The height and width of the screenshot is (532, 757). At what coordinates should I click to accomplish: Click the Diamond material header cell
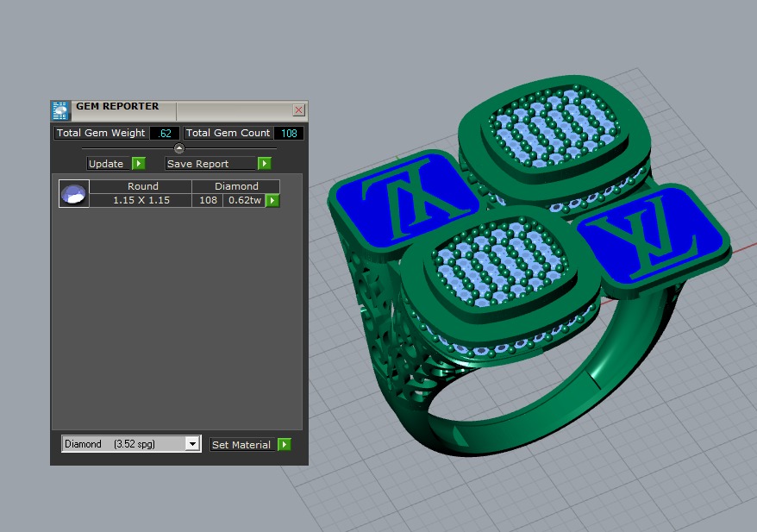(x=236, y=186)
